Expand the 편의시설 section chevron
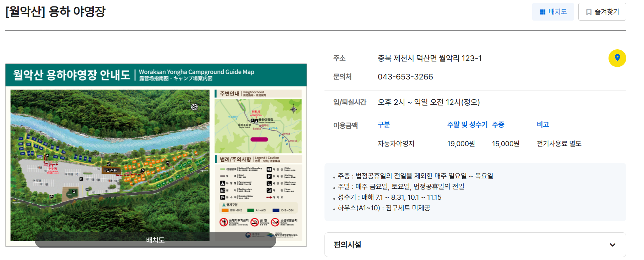 (612, 245)
